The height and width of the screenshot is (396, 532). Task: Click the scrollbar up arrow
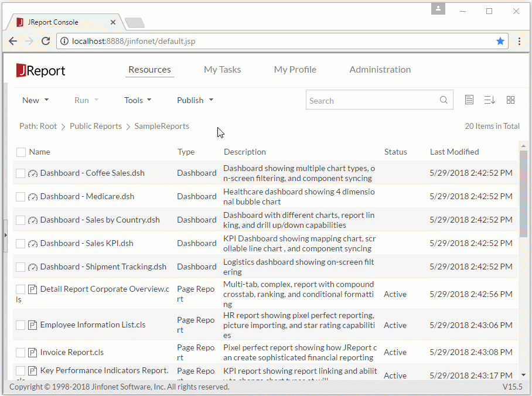[524, 146]
